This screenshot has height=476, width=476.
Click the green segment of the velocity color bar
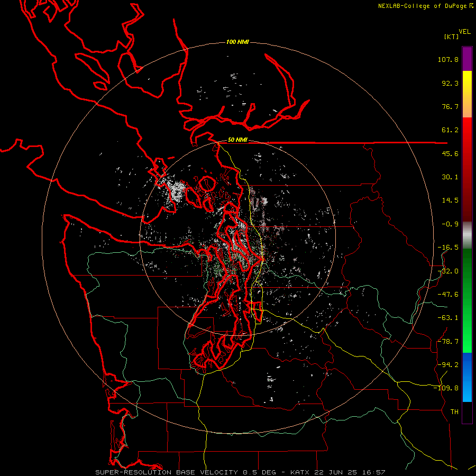[467, 300]
